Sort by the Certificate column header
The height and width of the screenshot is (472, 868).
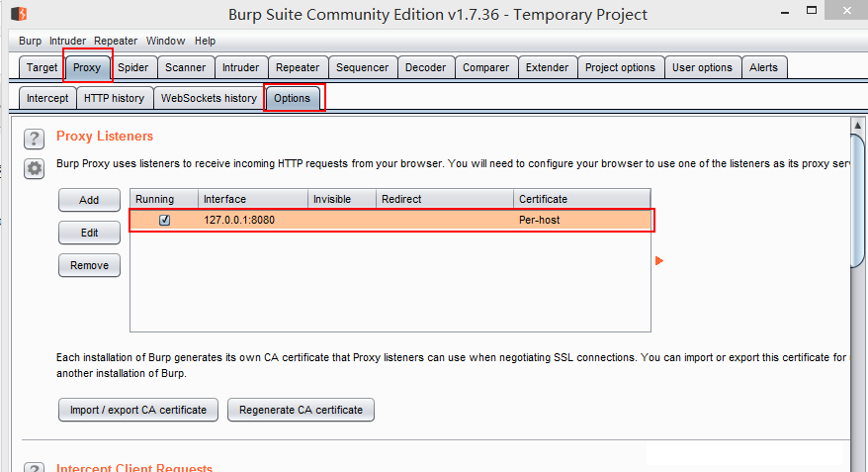582,199
